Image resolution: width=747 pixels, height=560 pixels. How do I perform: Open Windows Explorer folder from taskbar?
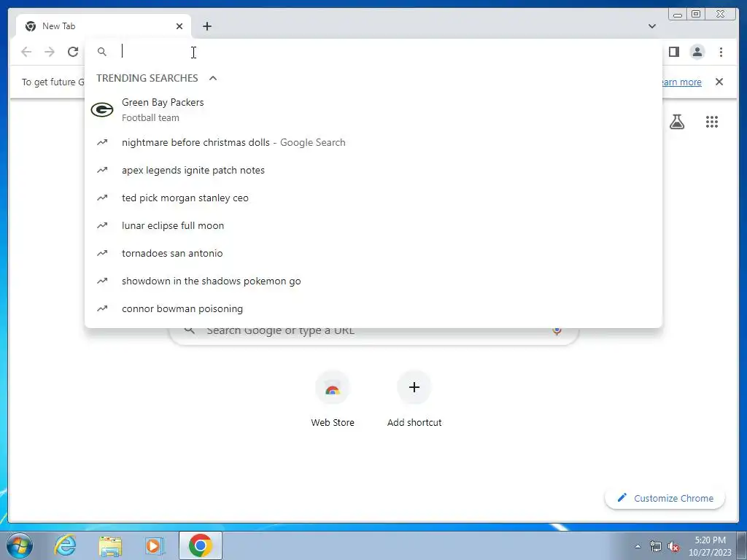tap(110, 545)
